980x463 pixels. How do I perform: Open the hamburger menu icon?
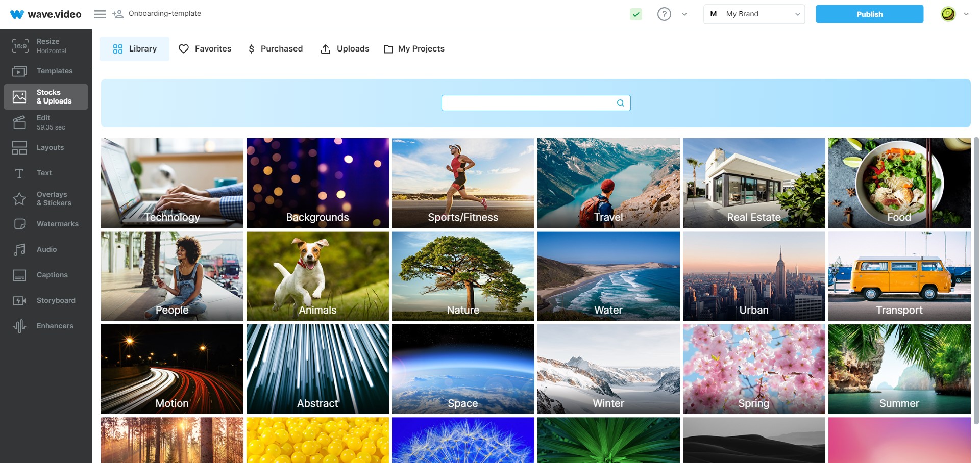100,14
